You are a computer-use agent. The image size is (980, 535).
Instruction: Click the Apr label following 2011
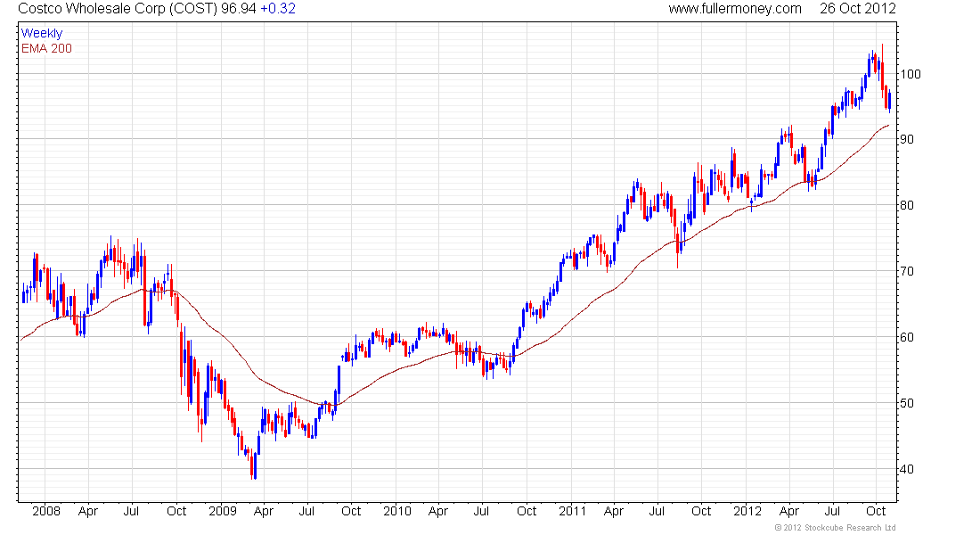click(x=614, y=511)
